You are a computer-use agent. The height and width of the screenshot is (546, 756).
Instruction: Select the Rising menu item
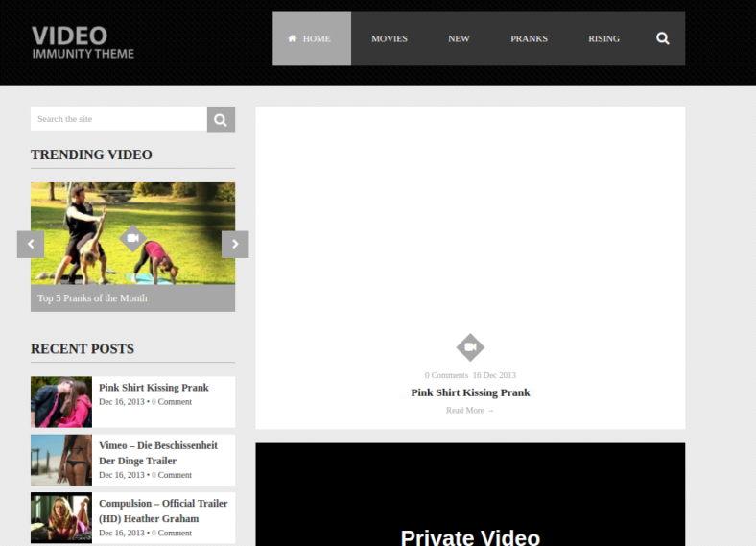[x=603, y=38]
